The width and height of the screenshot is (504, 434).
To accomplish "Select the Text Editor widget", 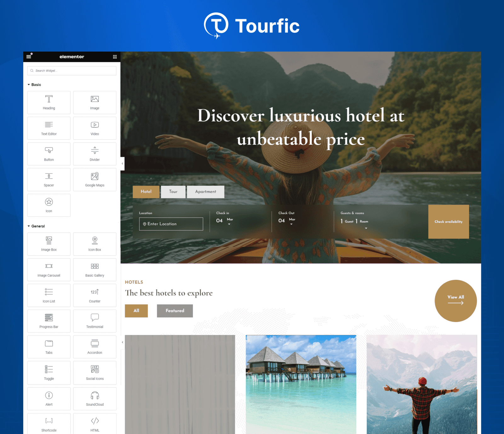I will pyautogui.click(x=49, y=128).
